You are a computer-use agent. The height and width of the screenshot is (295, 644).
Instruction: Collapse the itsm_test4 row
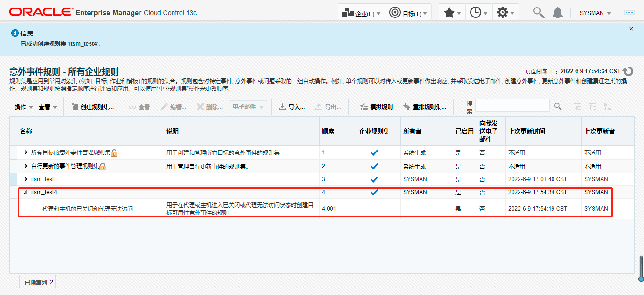pos(26,192)
